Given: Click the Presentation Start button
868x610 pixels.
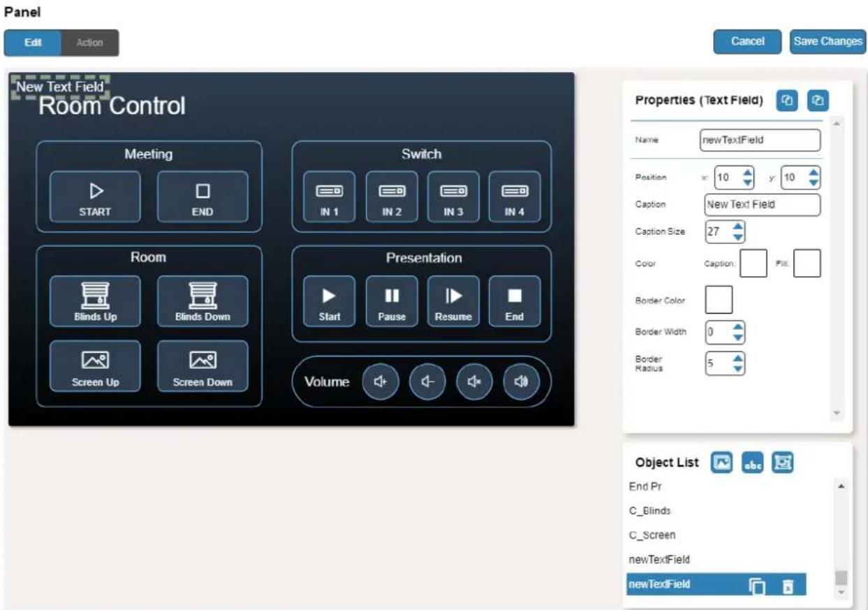Looking at the screenshot, I should pos(329,301).
